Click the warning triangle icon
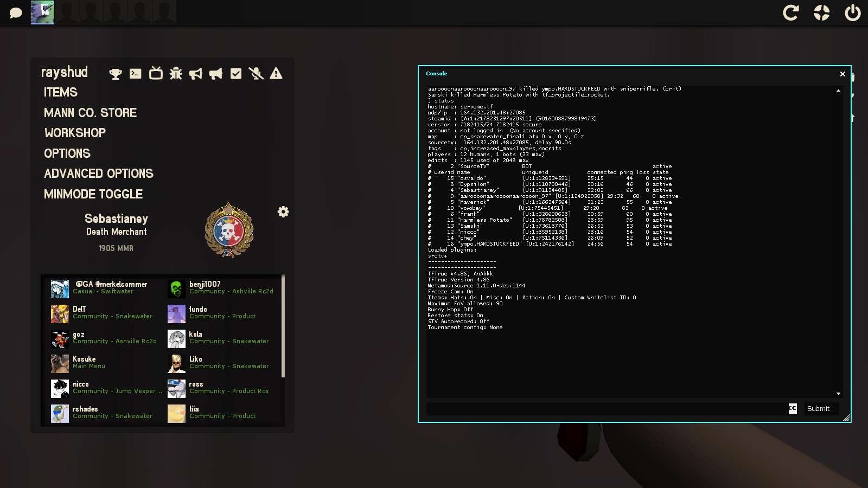Viewport: 868px width, 488px height. click(276, 73)
